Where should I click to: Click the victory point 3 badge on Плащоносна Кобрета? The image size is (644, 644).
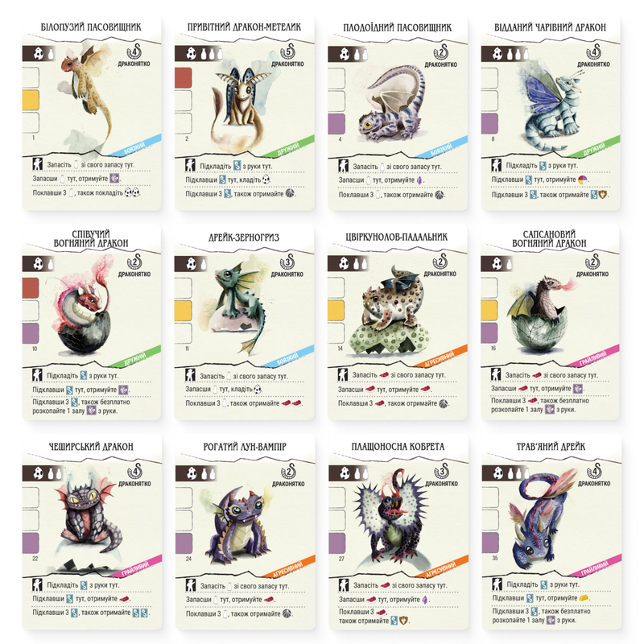pyautogui.click(x=441, y=471)
